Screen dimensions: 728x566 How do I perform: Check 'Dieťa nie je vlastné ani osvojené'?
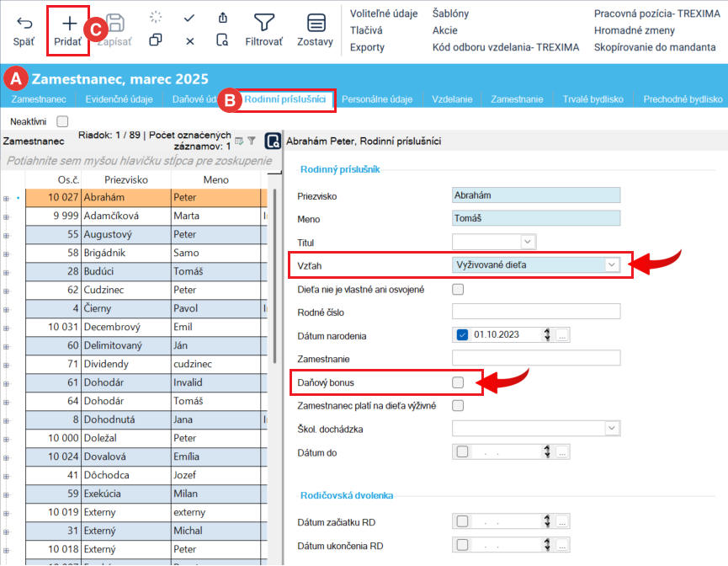click(x=458, y=290)
